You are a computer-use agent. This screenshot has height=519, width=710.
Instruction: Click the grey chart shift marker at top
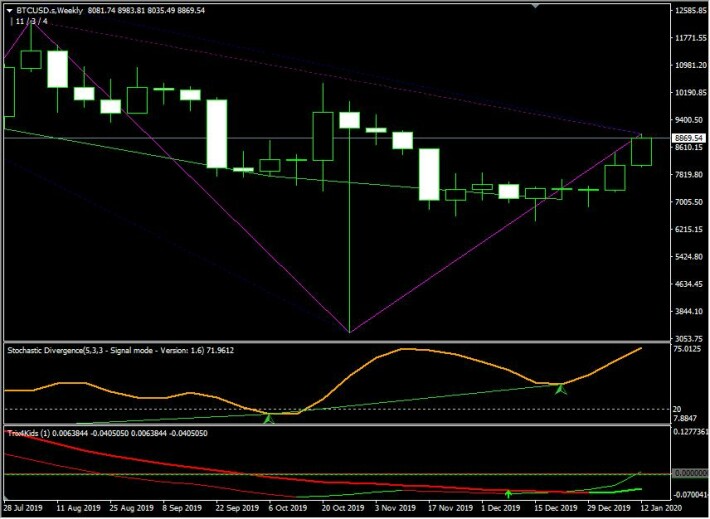coord(536,6)
